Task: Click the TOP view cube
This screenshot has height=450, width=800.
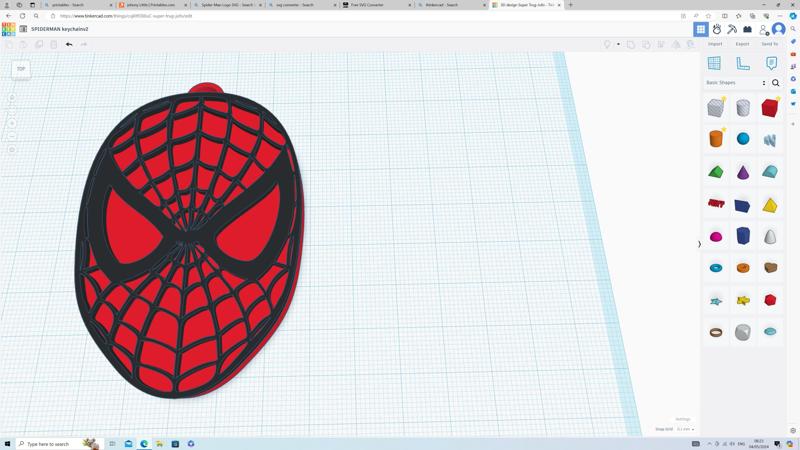Action: (x=21, y=69)
